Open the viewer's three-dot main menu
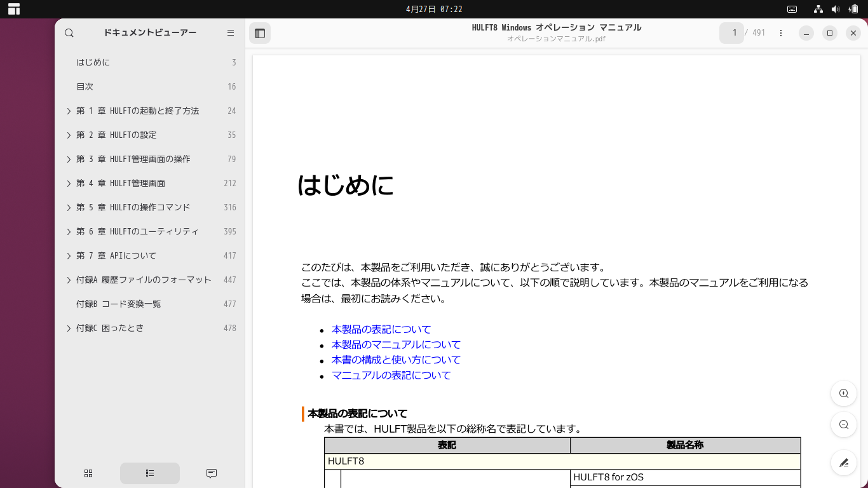Image resolution: width=868 pixels, height=488 pixels. click(780, 32)
